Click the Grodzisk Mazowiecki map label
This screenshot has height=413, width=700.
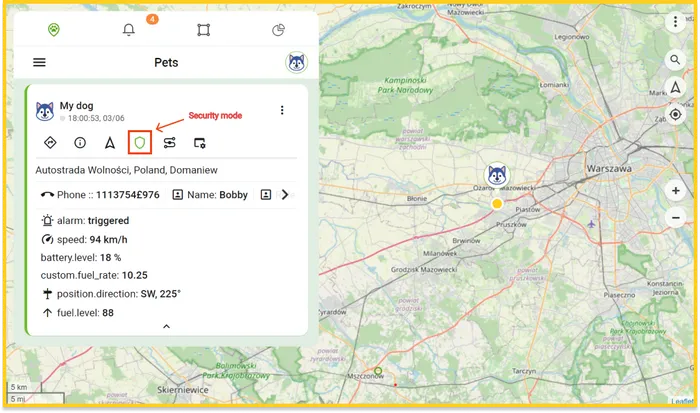pos(424,270)
